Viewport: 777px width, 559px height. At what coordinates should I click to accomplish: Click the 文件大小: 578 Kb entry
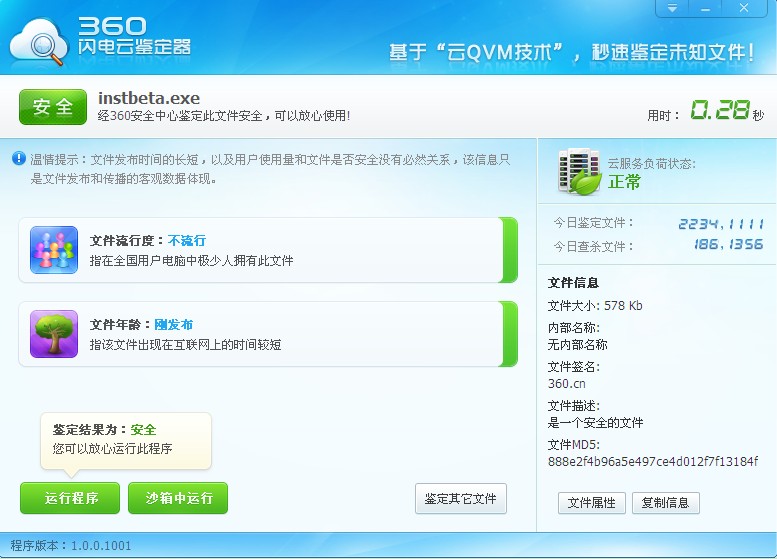(595, 306)
